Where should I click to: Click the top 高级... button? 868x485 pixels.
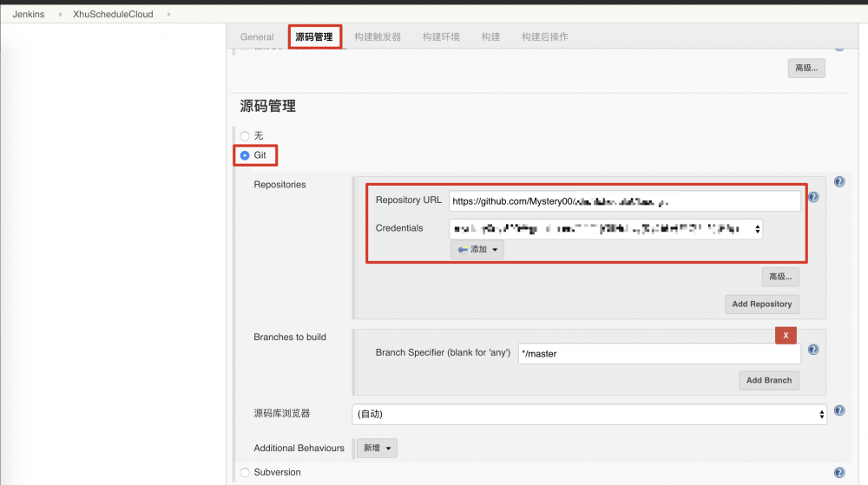[x=806, y=68]
